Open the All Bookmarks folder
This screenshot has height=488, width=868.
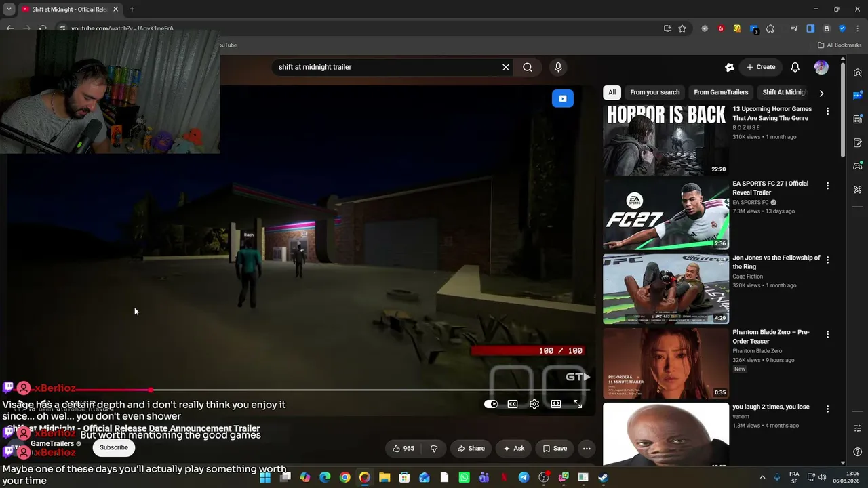coord(840,45)
